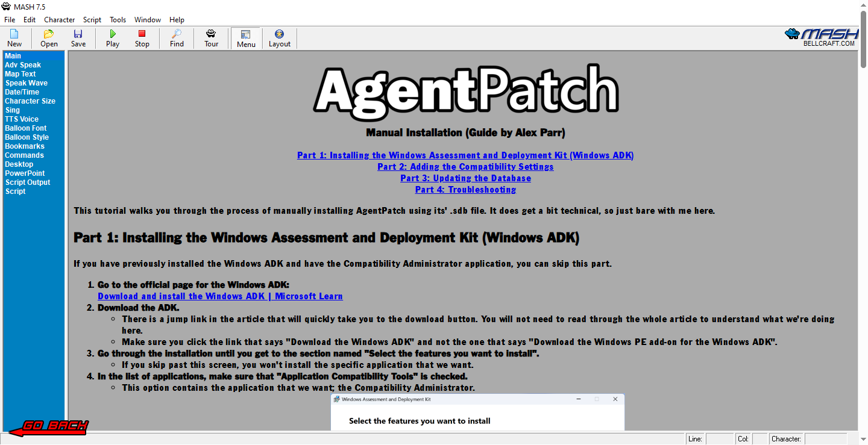Screen dimensions: 868x445
Task: Start the Tour from the toolbar
Action: 211,38
